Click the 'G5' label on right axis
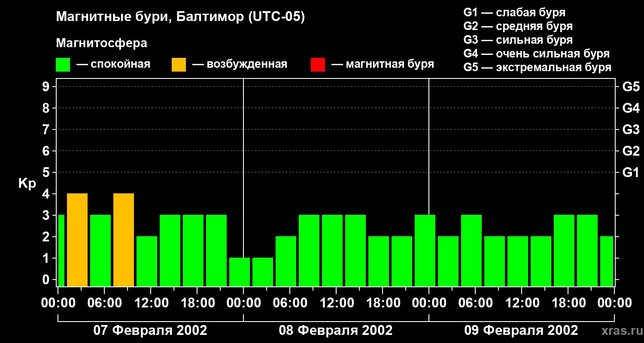 tap(631, 87)
